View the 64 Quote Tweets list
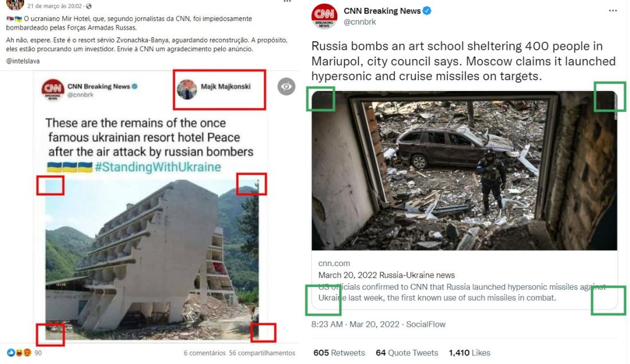 tap(407, 353)
